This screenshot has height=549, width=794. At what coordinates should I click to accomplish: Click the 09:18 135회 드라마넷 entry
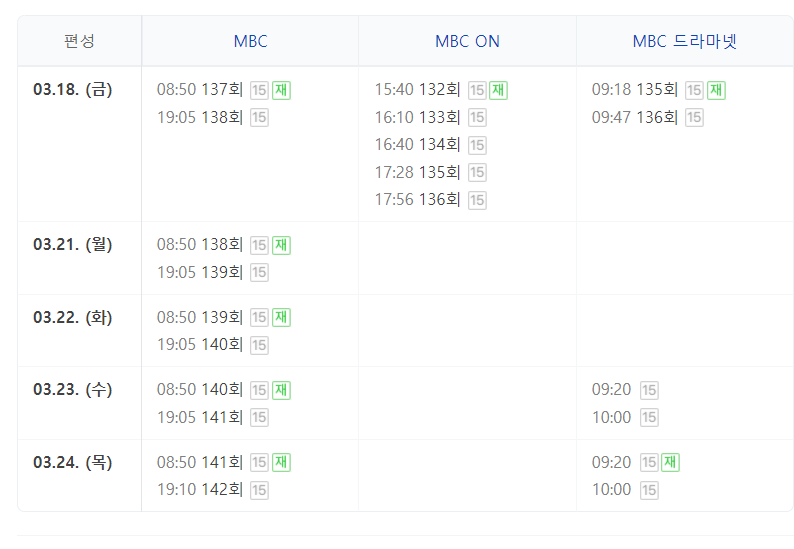pyautogui.click(x=634, y=90)
